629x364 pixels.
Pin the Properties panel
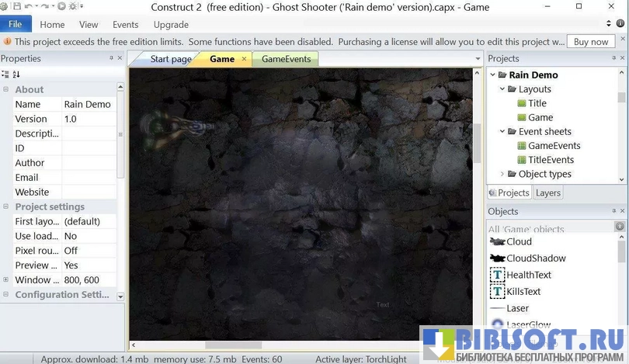coord(111,58)
